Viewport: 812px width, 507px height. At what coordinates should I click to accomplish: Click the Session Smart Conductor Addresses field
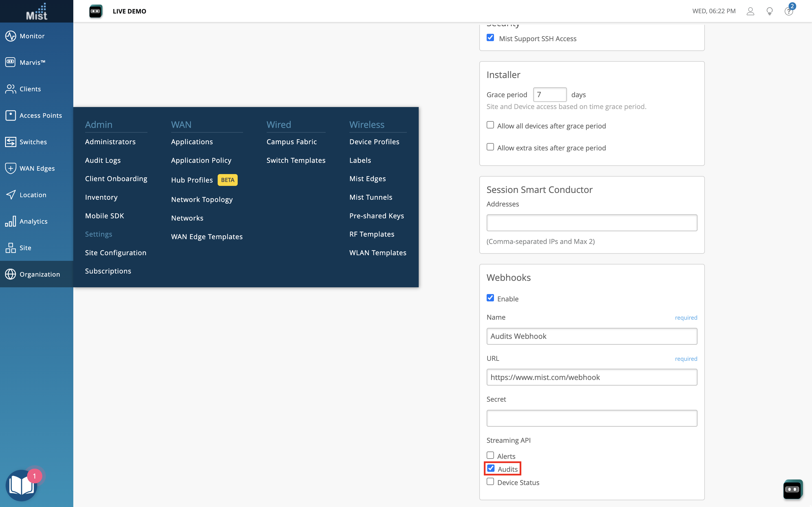(x=592, y=223)
